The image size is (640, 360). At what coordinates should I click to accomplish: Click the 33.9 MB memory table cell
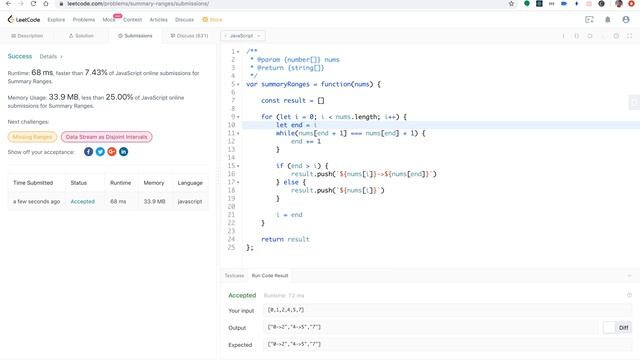pos(154,202)
